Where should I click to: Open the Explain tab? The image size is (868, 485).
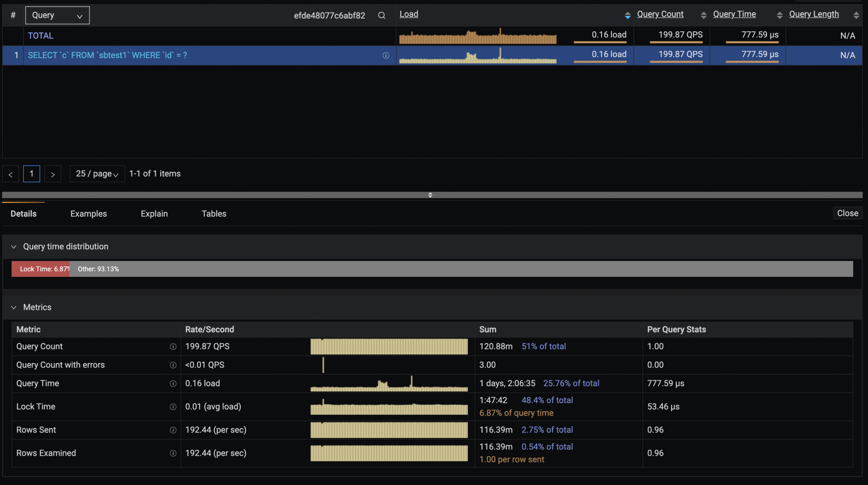pyautogui.click(x=154, y=213)
